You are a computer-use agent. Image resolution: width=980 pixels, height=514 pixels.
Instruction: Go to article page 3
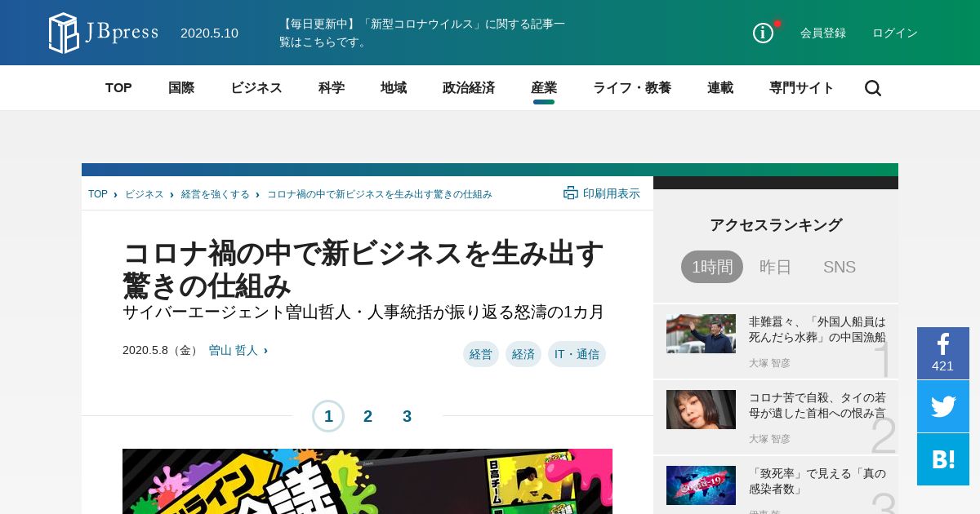tap(407, 416)
